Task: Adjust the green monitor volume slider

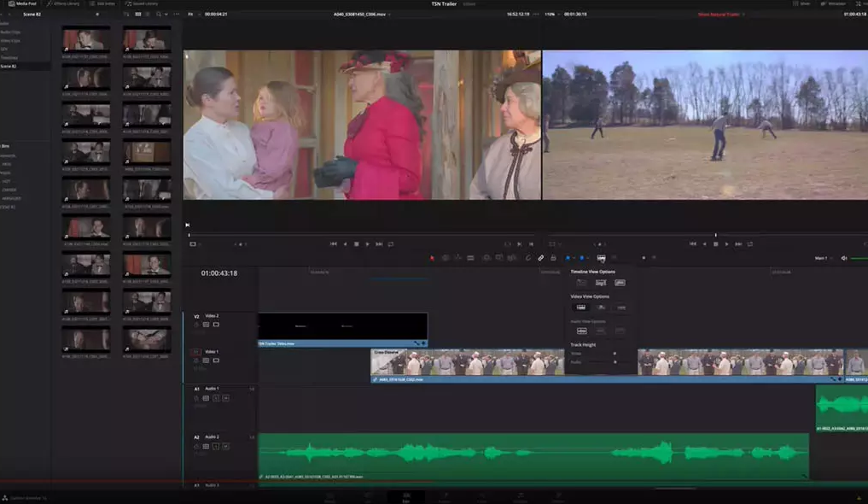Action: pos(859,258)
